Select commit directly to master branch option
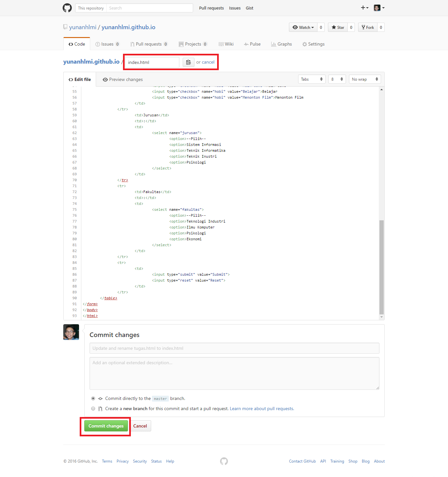The image size is (448, 477). point(93,399)
